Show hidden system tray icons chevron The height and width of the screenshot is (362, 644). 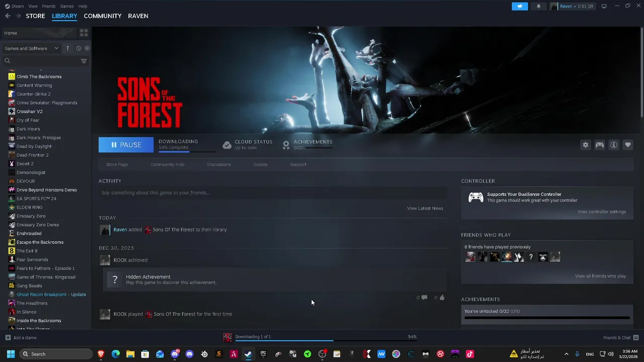[567, 354]
